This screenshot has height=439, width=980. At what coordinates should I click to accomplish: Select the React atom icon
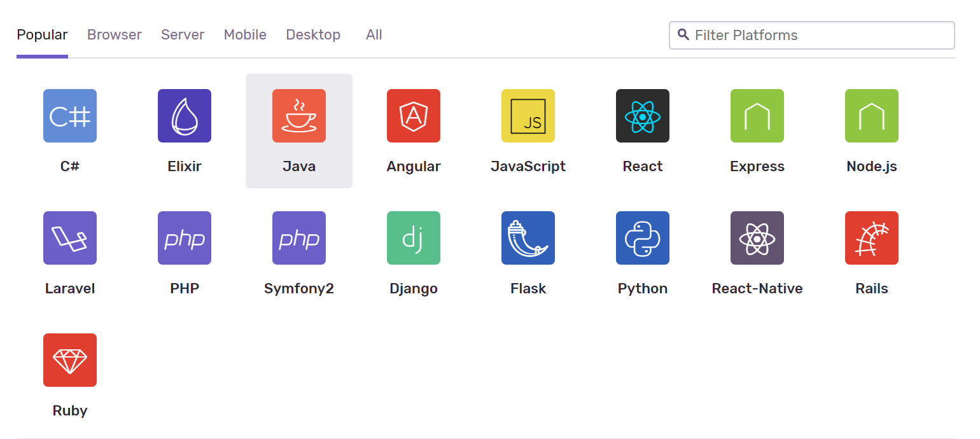(643, 116)
